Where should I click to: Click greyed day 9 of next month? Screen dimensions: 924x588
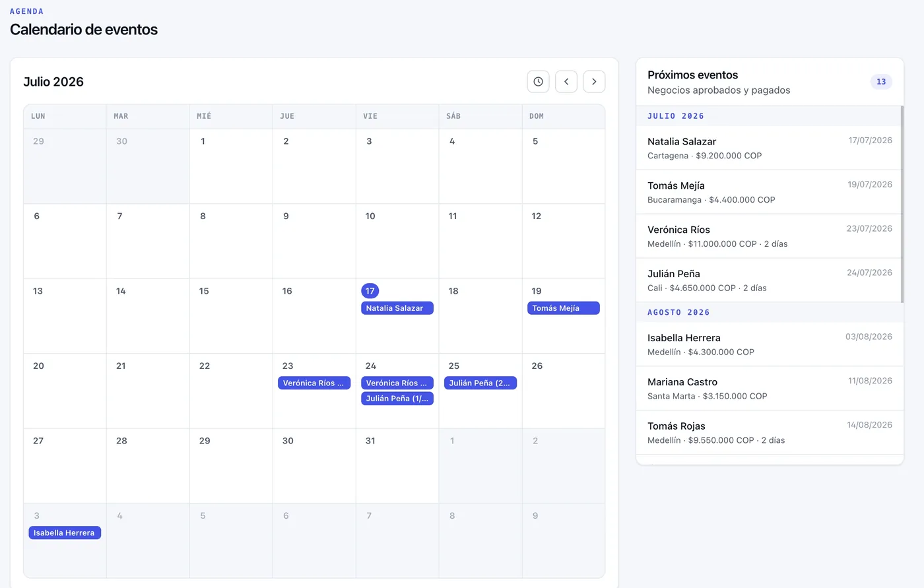[x=564, y=540]
